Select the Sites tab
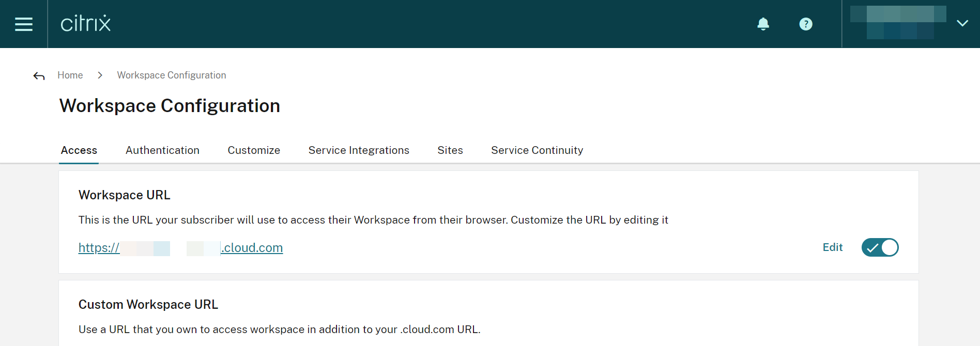The height and width of the screenshot is (346, 980). [450, 150]
